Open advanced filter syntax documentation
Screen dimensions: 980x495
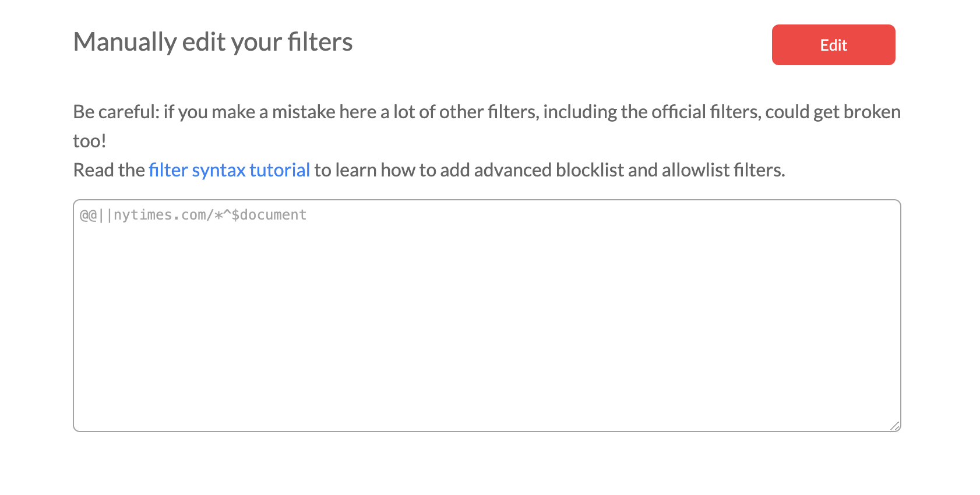click(x=229, y=169)
